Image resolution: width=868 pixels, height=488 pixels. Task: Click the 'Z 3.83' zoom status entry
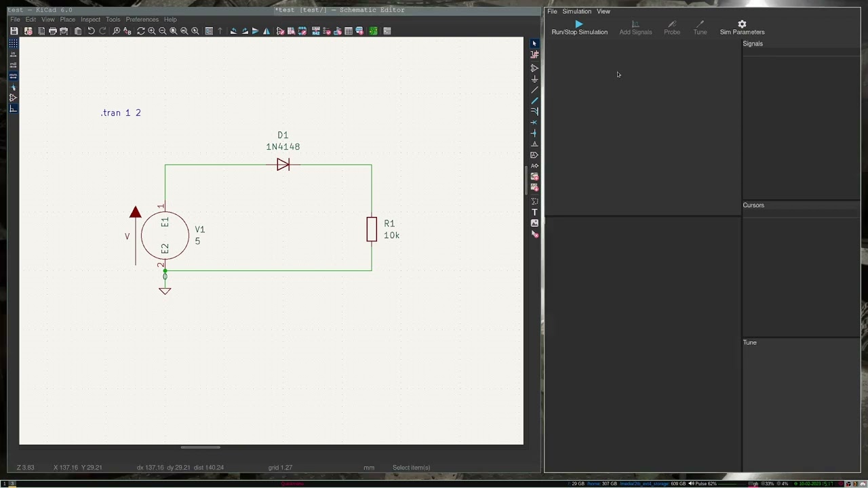coord(25,468)
